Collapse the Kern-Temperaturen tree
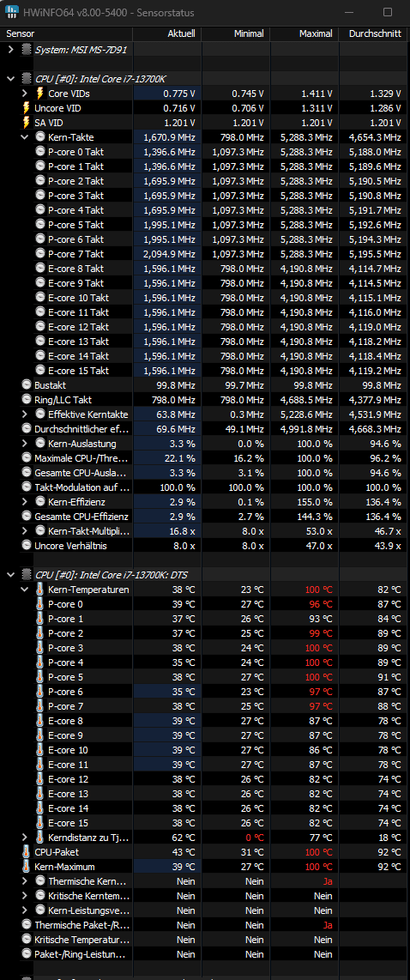This screenshot has width=410, height=980. (24, 590)
